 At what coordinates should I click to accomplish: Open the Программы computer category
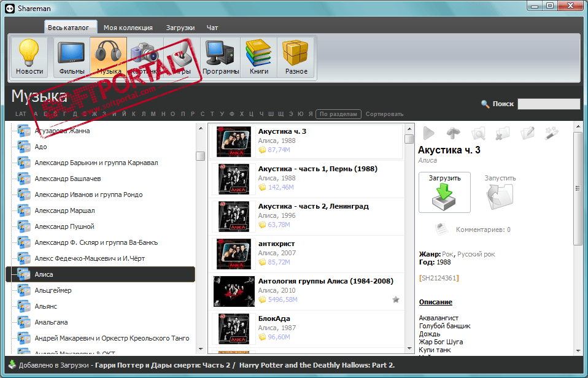(220, 58)
